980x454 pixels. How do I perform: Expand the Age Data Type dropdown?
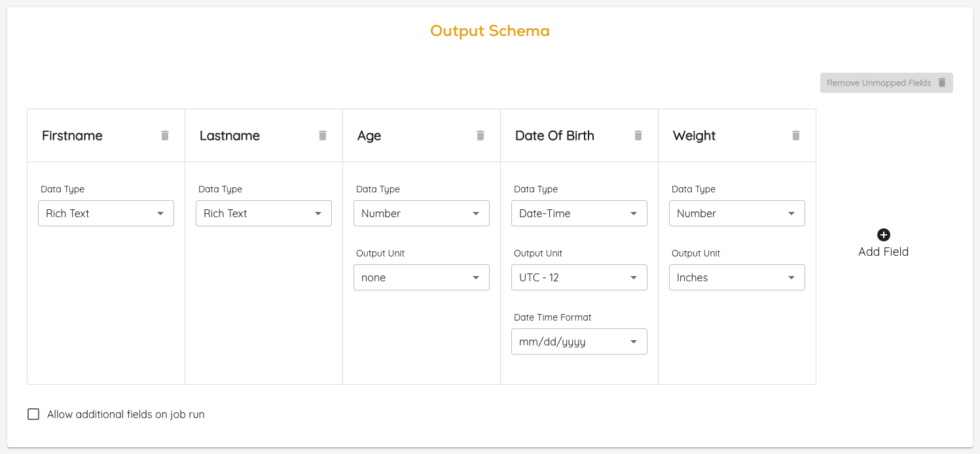422,213
